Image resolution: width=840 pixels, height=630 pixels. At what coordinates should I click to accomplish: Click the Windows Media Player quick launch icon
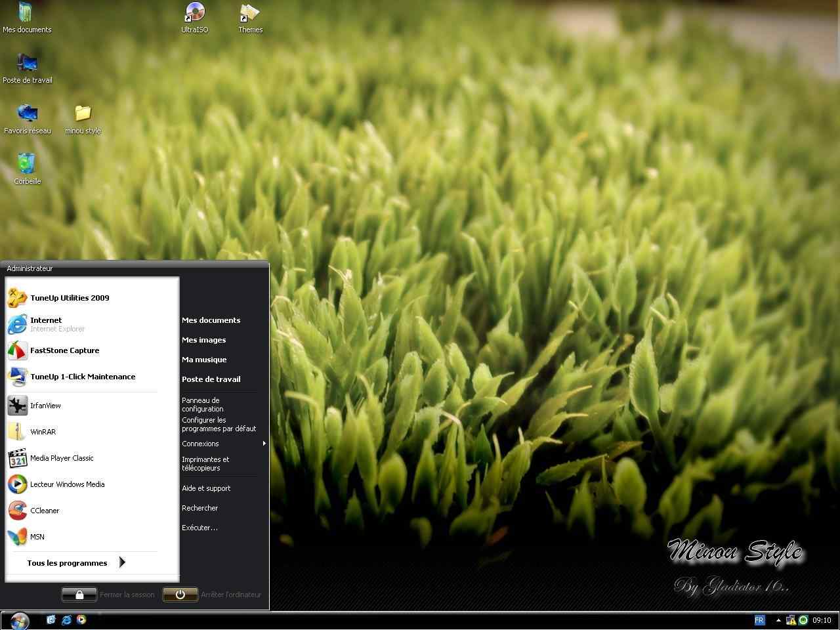point(81,619)
